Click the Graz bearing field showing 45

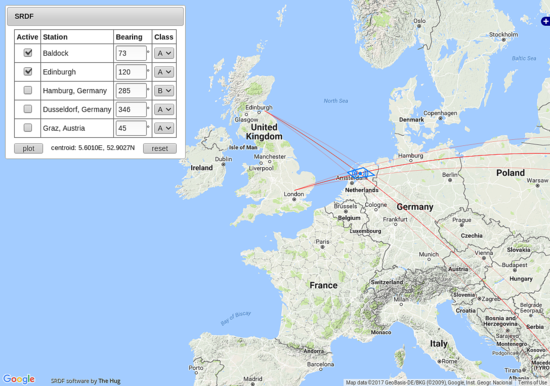[131, 128]
